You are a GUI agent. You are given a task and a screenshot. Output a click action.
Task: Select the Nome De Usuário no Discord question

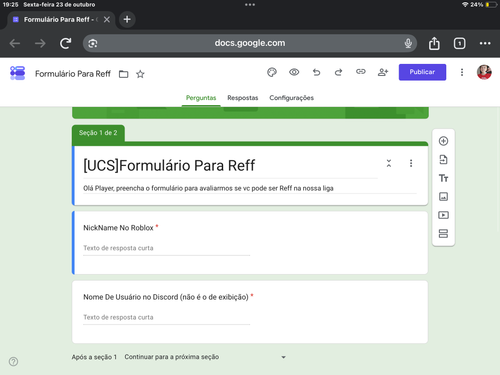(x=250, y=312)
